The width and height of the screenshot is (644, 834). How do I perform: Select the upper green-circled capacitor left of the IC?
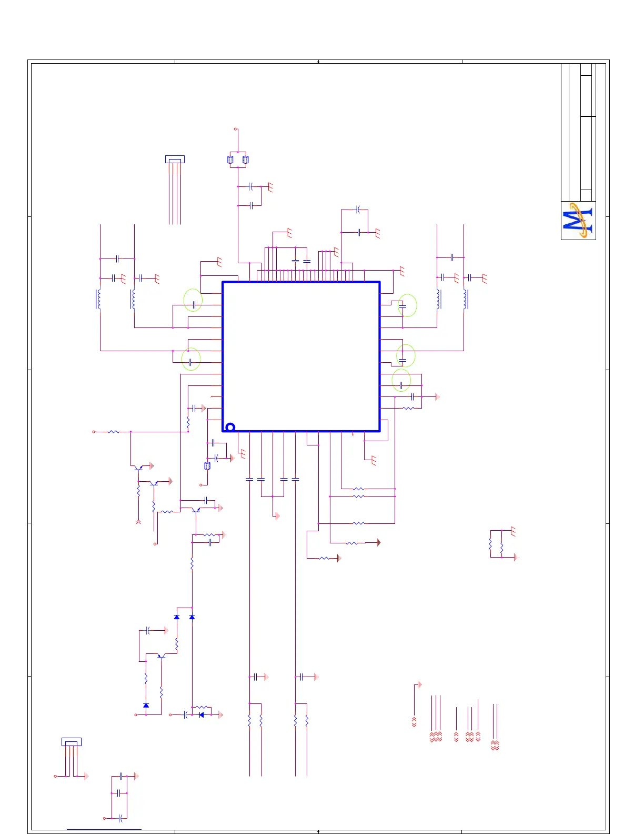tap(194, 304)
